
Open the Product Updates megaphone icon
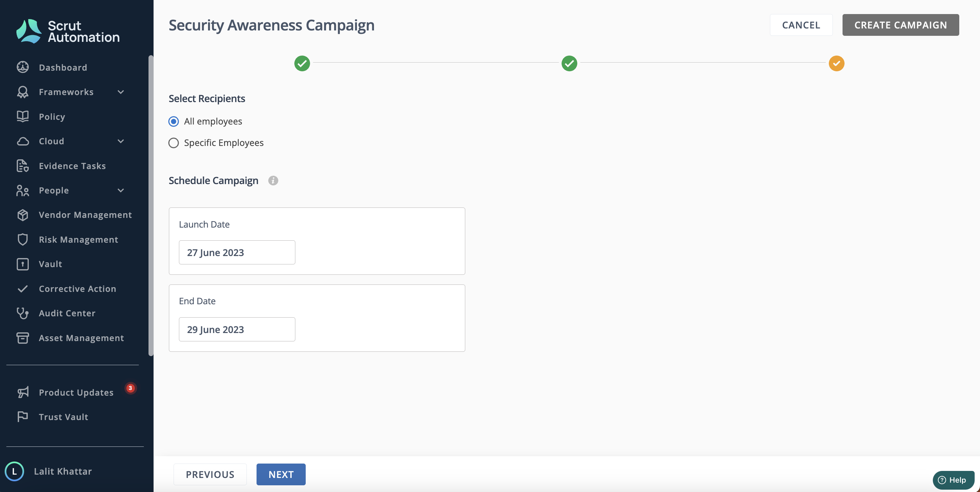pos(22,392)
